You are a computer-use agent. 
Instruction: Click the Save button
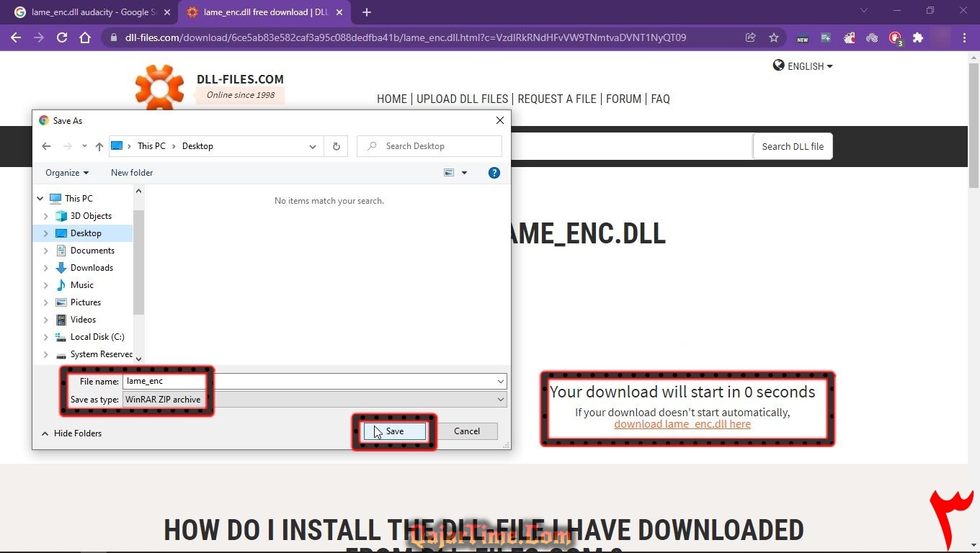point(394,431)
